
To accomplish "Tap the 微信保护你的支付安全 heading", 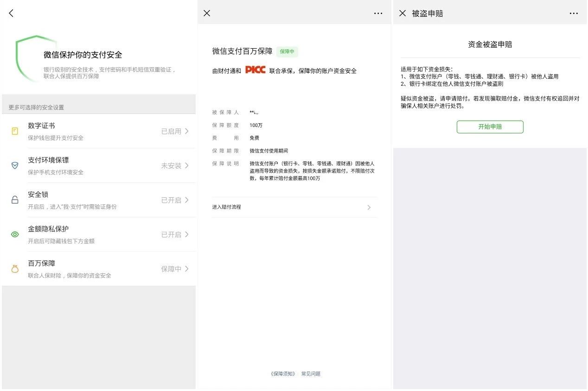I will (x=83, y=55).
